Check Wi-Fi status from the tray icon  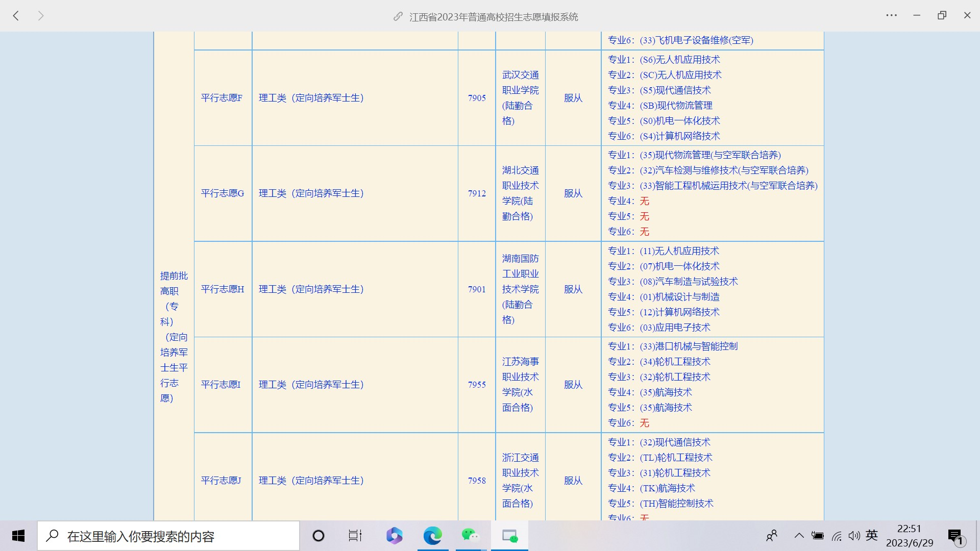[x=838, y=536]
